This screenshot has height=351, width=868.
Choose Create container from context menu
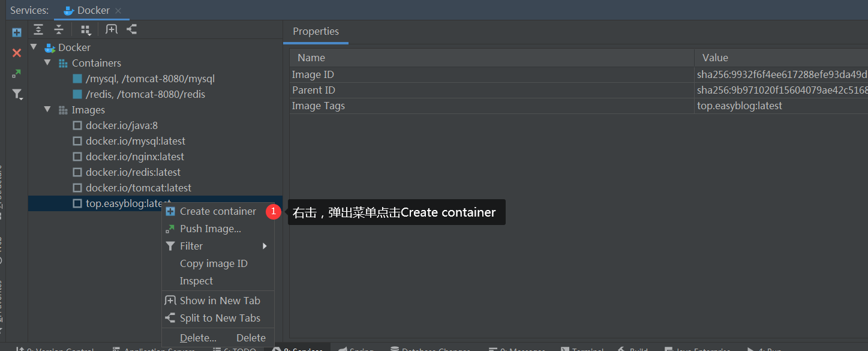[218, 211]
